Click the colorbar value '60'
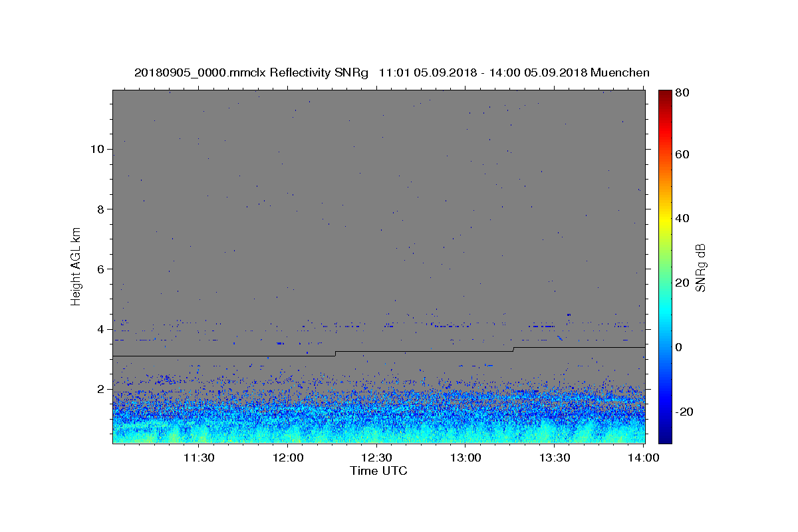Viewport: 798px width, 532px height. click(x=684, y=154)
